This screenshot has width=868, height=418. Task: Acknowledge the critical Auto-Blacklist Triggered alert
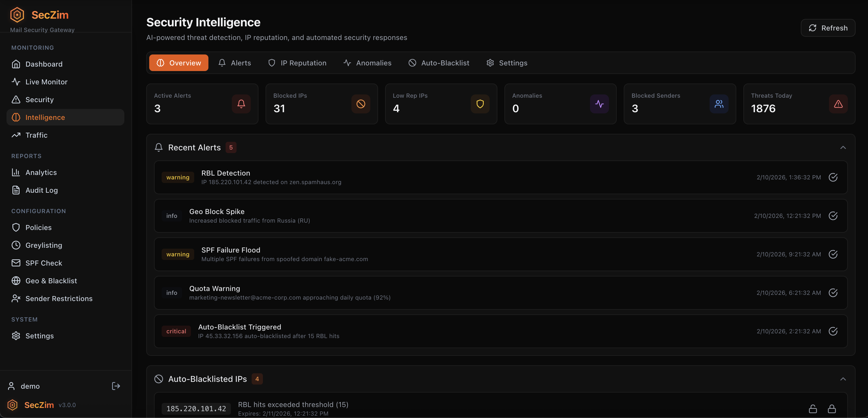(833, 331)
